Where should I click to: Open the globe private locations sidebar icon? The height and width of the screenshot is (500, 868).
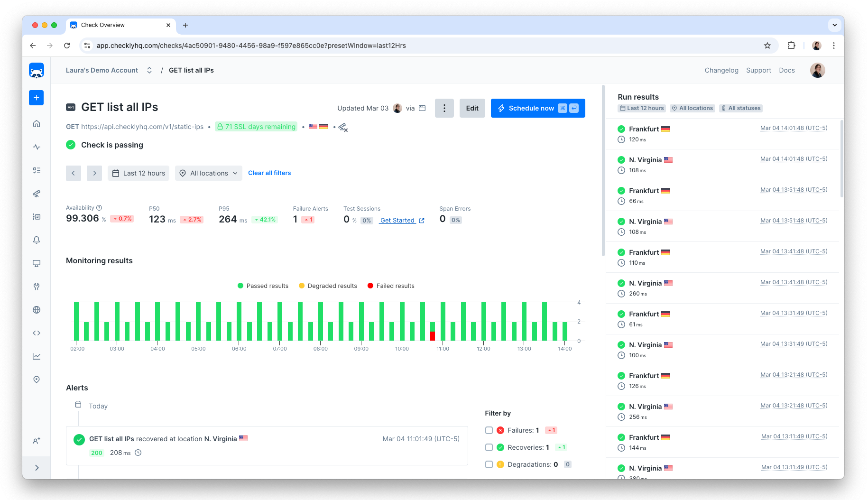(36, 309)
